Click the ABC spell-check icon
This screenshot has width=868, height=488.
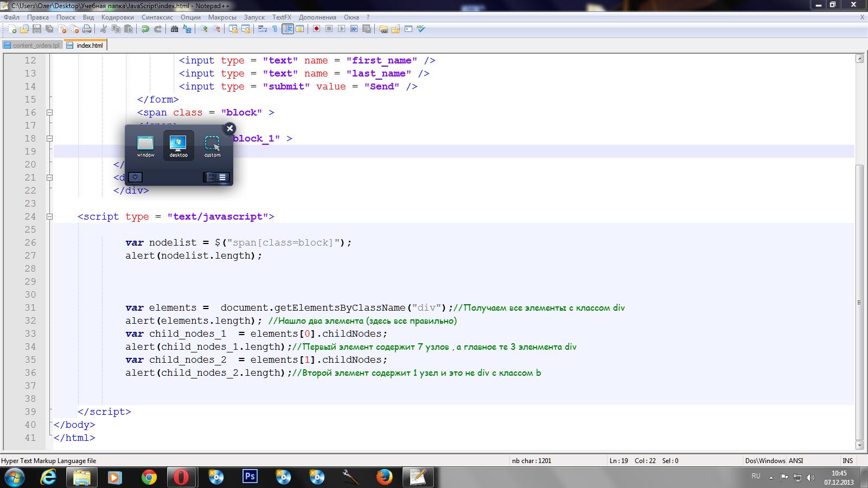[420, 29]
